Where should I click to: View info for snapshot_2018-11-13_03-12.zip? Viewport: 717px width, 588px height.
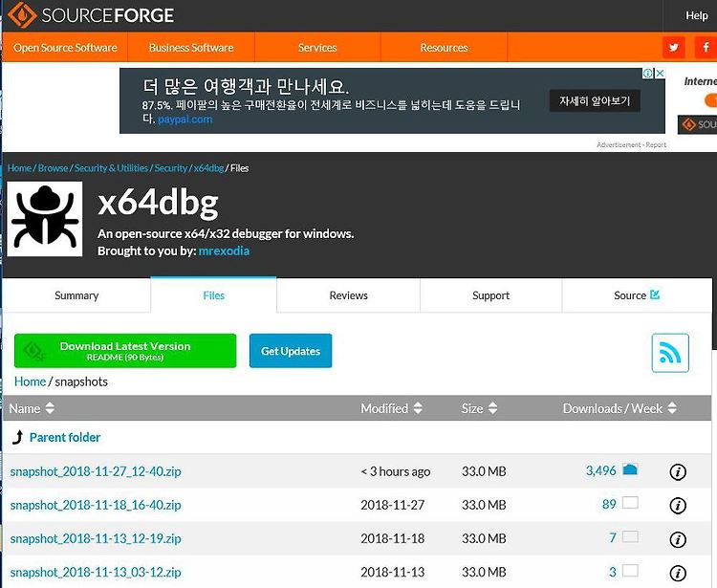click(x=678, y=573)
